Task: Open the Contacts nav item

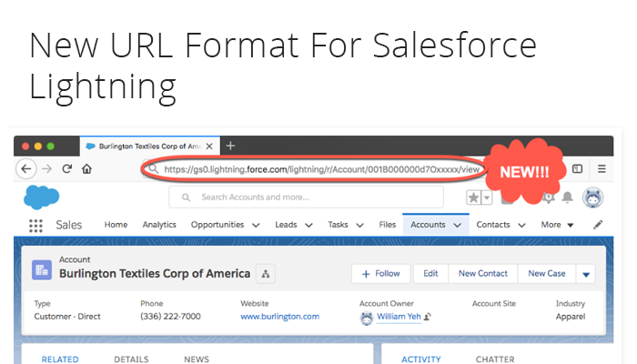Action: [493, 225]
